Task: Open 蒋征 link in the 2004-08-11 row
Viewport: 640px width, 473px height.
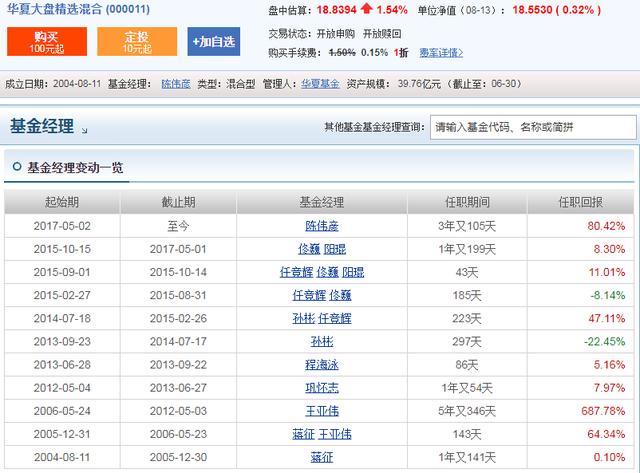Action: tap(322, 457)
